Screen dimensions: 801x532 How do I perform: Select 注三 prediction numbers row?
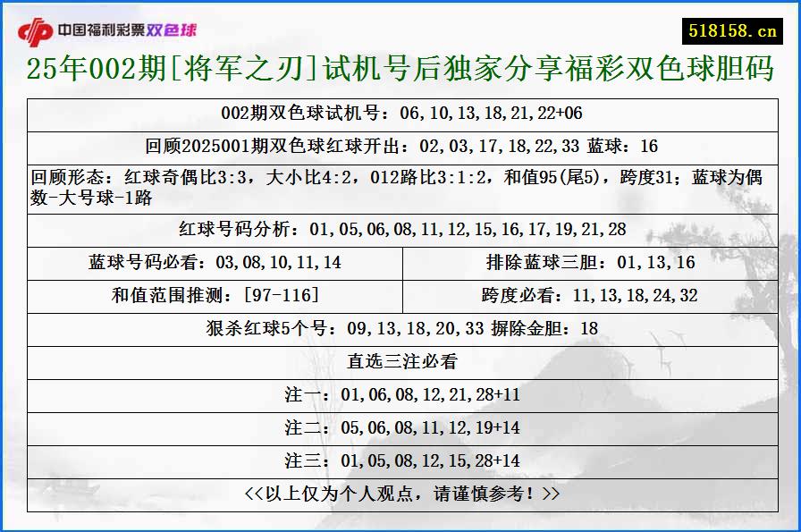point(400,457)
